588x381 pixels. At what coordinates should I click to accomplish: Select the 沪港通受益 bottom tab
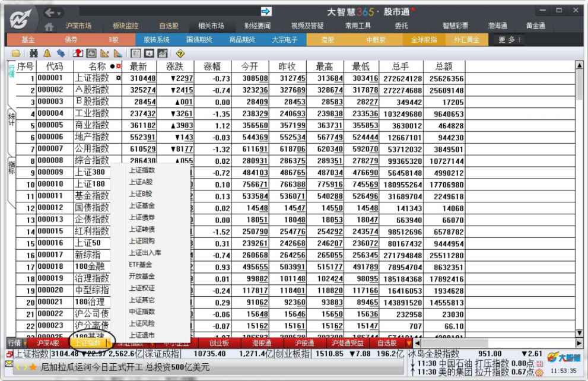(x=348, y=343)
